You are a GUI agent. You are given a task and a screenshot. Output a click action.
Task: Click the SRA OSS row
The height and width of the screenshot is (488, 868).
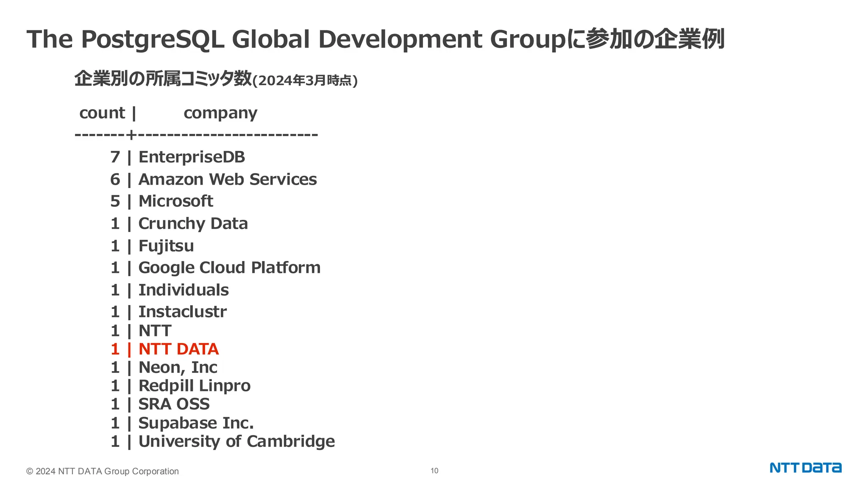(174, 404)
